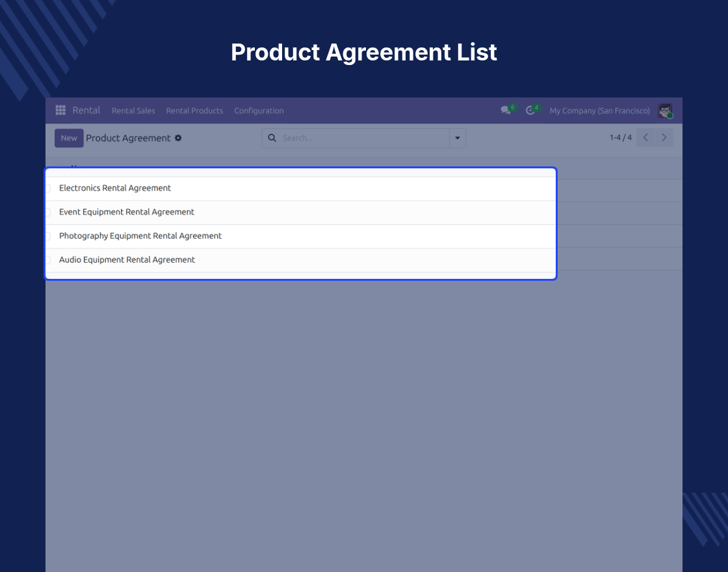Focus the Search input field
The width and height of the screenshot is (728, 572).
click(x=363, y=138)
